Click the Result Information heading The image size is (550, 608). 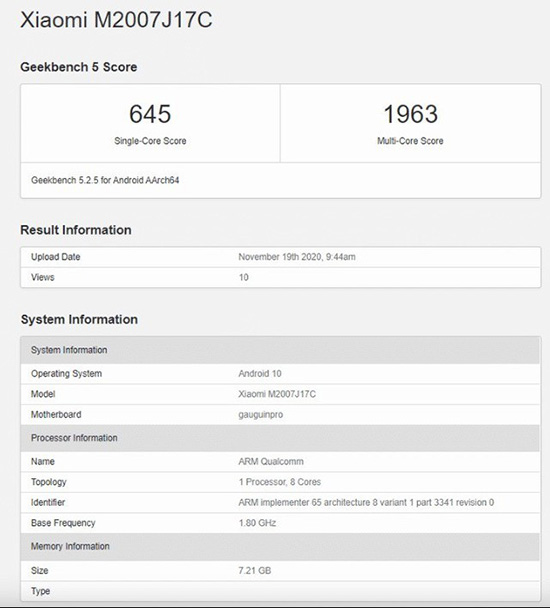click(76, 230)
